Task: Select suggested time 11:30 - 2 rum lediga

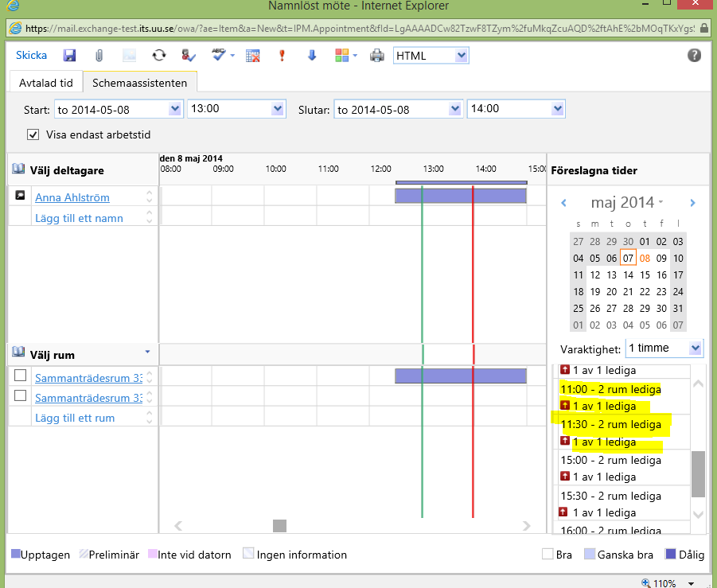Action: [610, 424]
